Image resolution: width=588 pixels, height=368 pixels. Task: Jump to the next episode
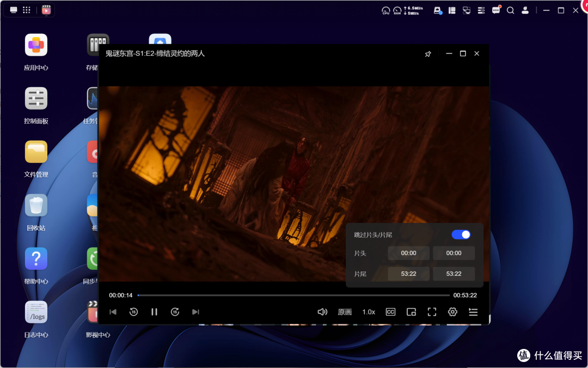click(x=195, y=312)
